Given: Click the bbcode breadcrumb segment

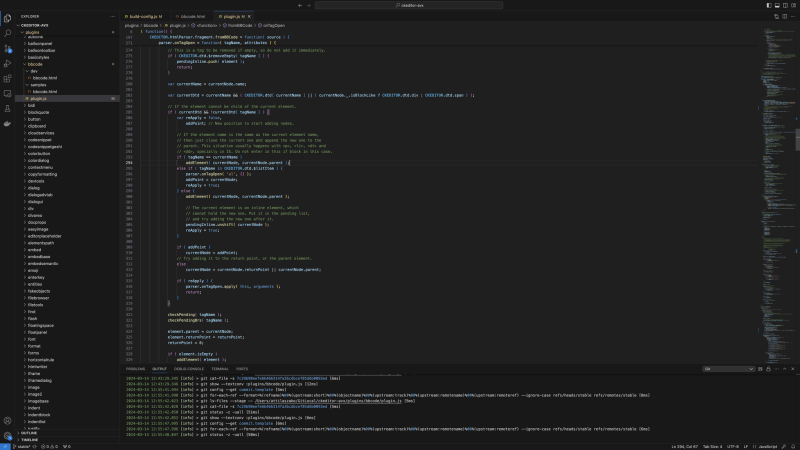Looking at the screenshot, I should pyautogui.click(x=151, y=26).
